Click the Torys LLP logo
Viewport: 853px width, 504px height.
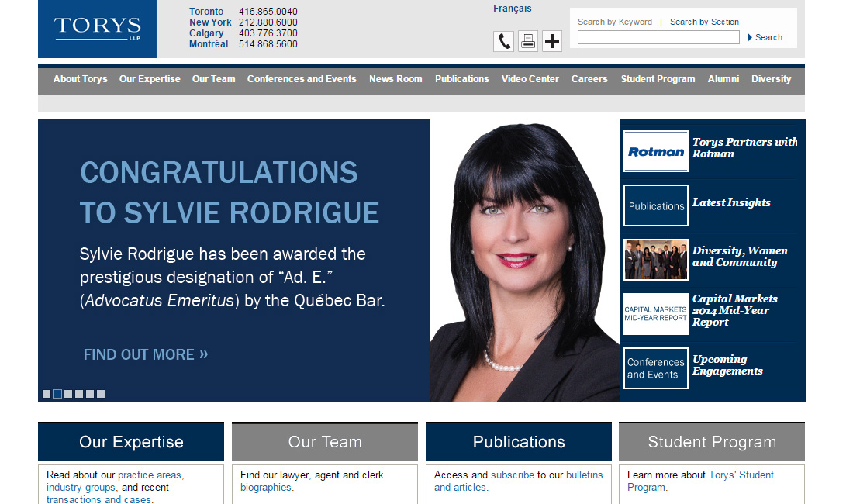point(98,29)
